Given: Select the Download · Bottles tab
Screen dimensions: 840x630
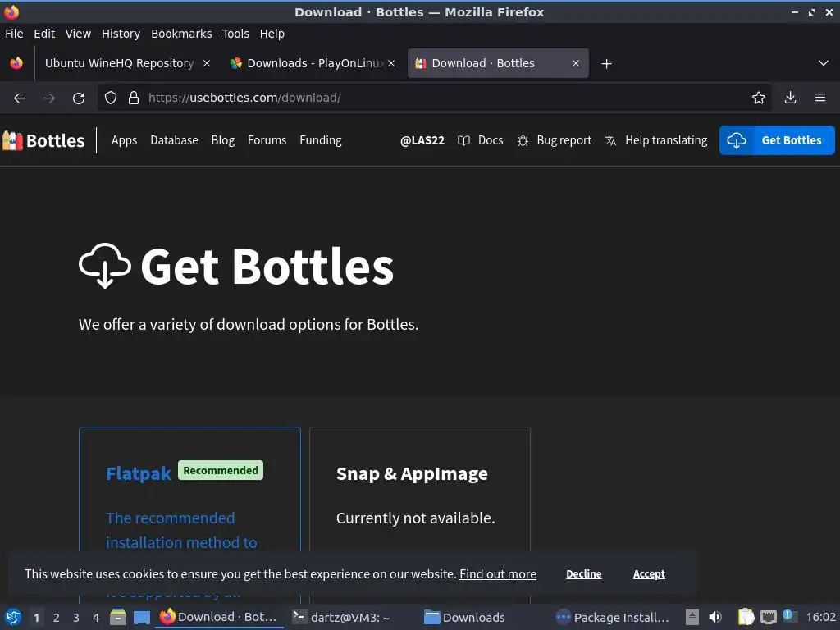Looking at the screenshot, I should [x=498, y=63].
